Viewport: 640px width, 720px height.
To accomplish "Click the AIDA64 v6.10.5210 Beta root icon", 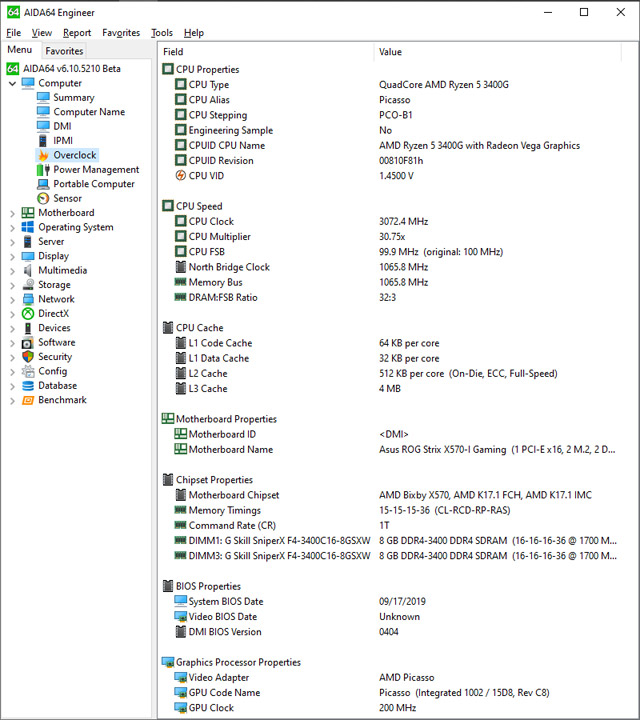I will pyautogui.click(x=13, y=69).
